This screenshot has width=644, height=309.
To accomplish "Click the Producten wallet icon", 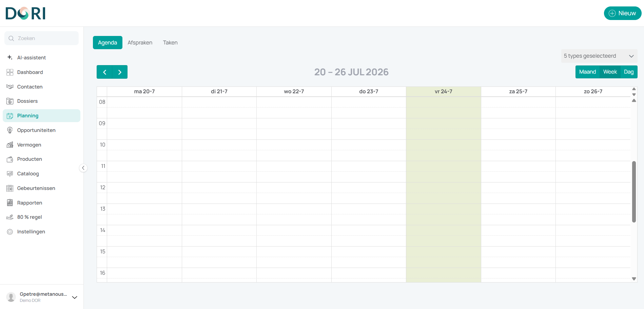I will tap(10, 159).
